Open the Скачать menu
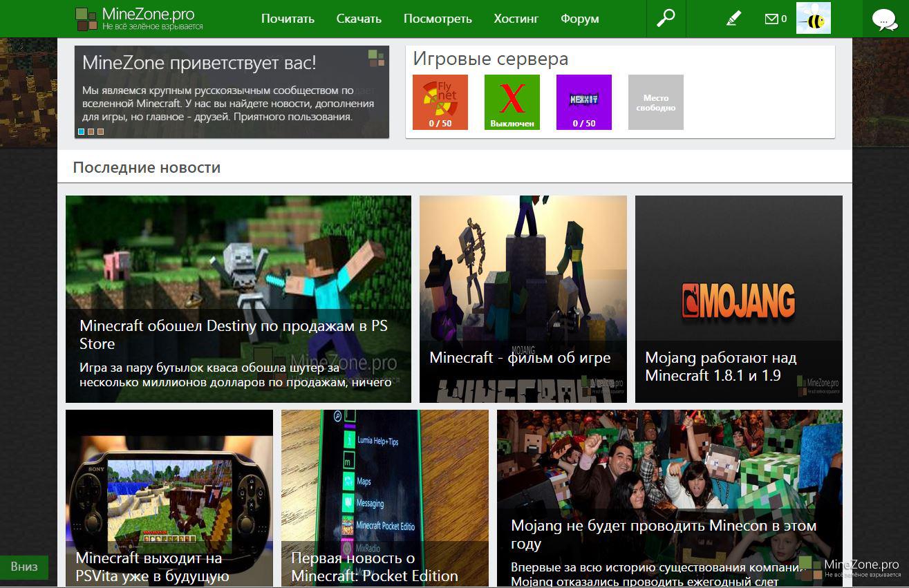 [359, 19]
